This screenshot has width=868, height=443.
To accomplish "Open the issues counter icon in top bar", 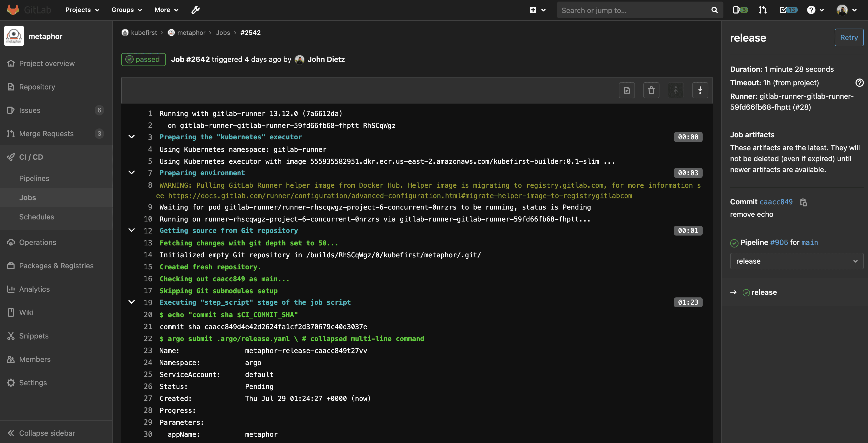I will coord(740,10).
